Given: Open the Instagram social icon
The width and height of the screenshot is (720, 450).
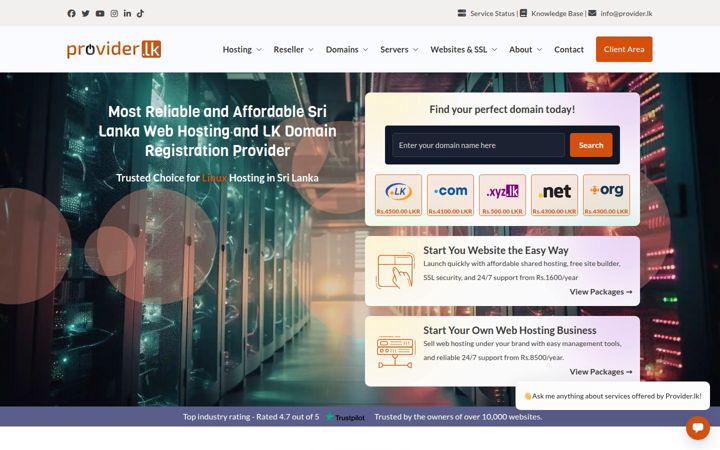Looking at the screenshot, I should (x=114, y=13).
